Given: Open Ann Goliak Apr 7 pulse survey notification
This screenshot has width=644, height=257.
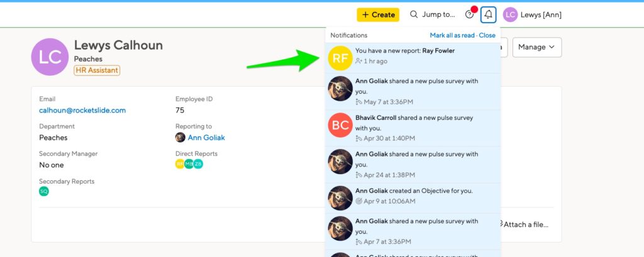Looking at the screenshot, I should [x=413, y=231].
